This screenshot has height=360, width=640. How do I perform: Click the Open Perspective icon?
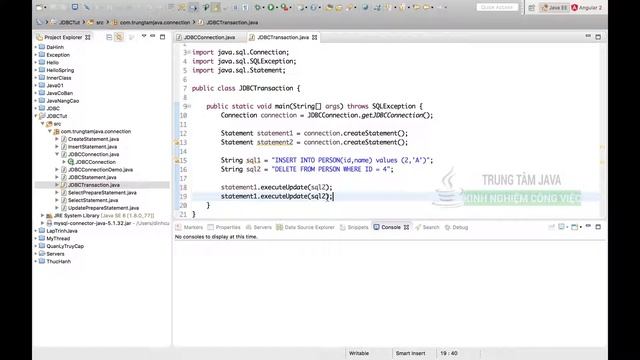coord(531,8)
